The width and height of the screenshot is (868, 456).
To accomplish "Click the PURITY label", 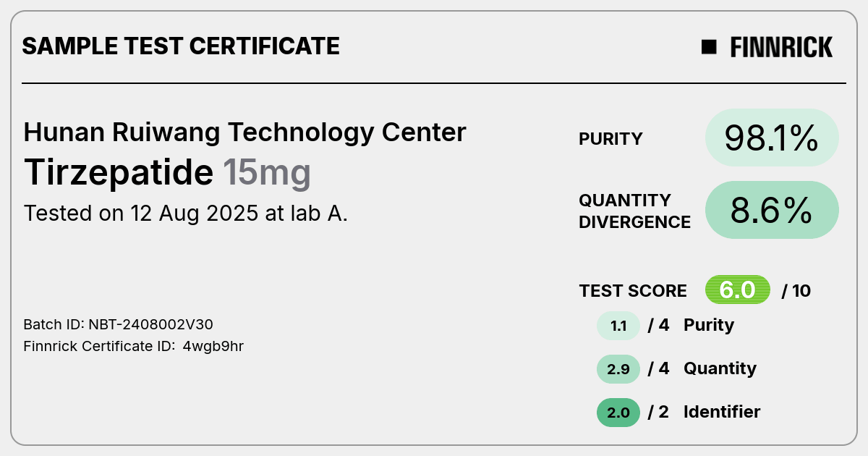I will click(610, 139).
